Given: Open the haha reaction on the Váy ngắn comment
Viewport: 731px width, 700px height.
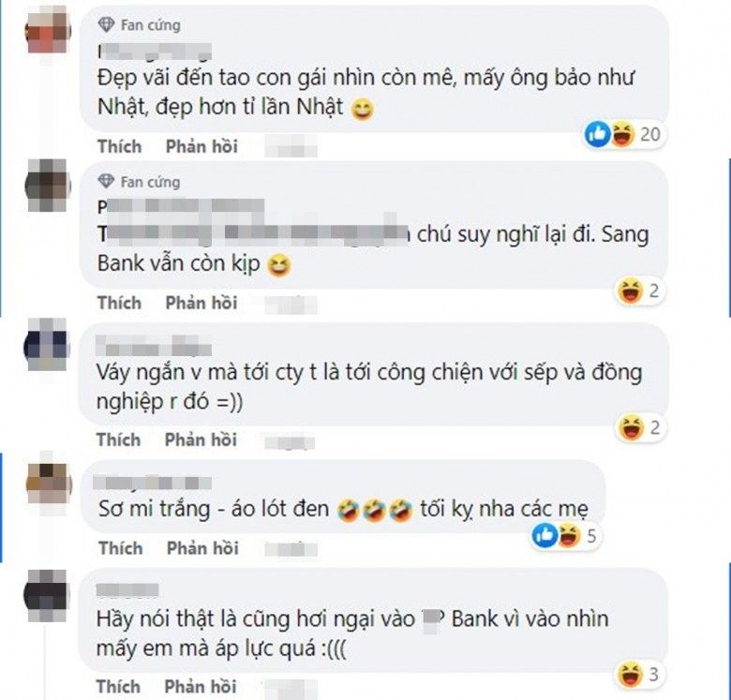Looking at the screenshot, I should click(x=631, y=427).
